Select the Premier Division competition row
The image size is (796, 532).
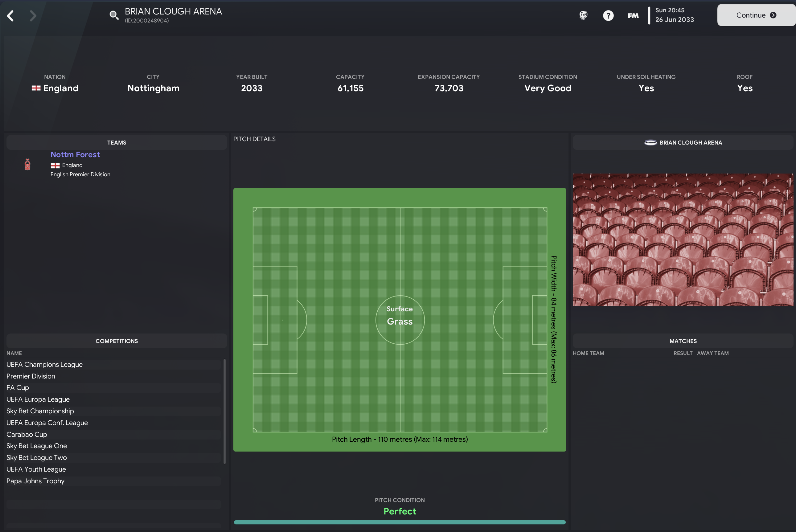click(31, 376)
